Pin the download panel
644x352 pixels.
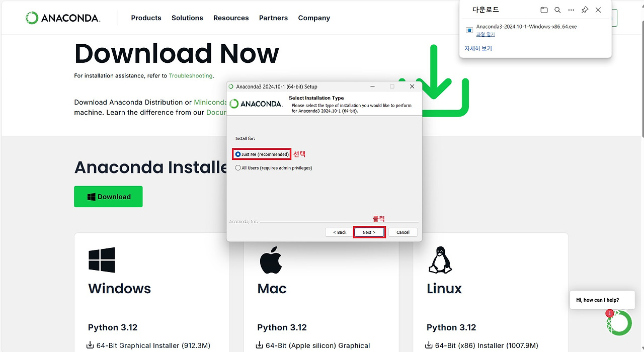click(585, 10)
